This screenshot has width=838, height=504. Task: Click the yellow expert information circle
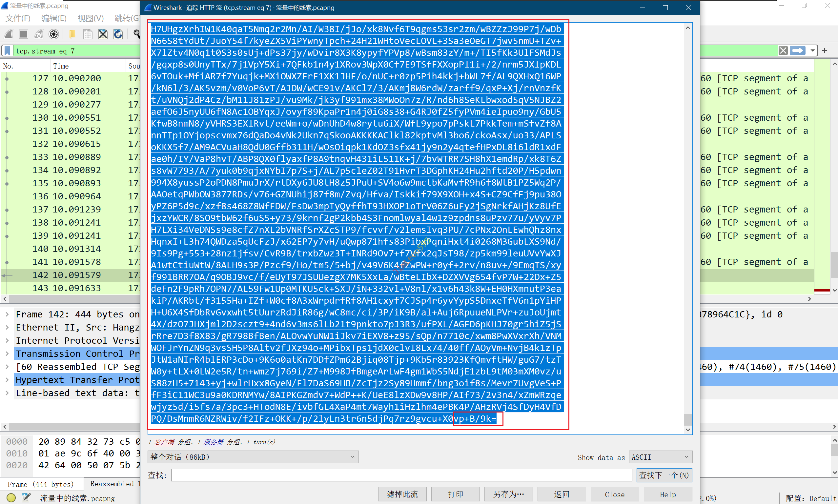pyautogui.click(x=11, y=497)
